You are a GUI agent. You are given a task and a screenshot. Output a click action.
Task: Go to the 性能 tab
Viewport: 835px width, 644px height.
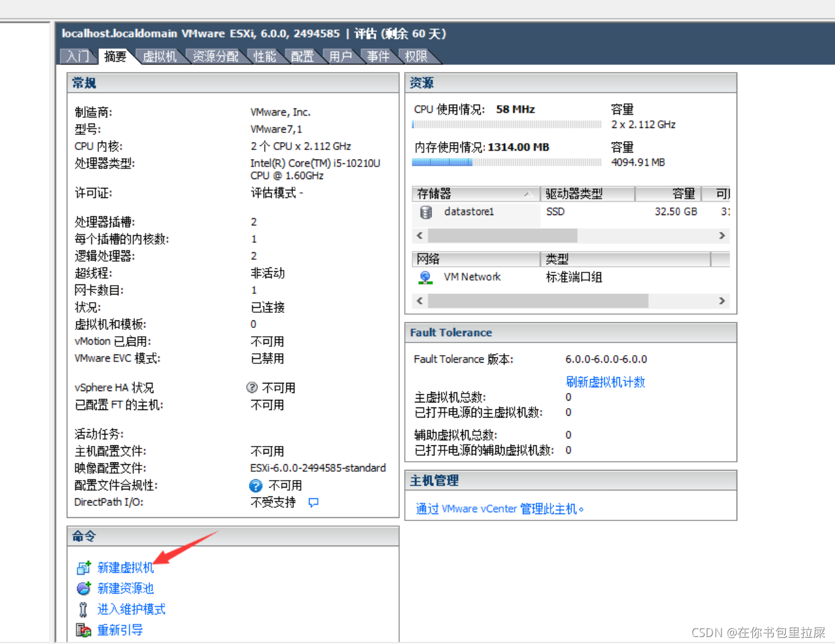point(264,56)
